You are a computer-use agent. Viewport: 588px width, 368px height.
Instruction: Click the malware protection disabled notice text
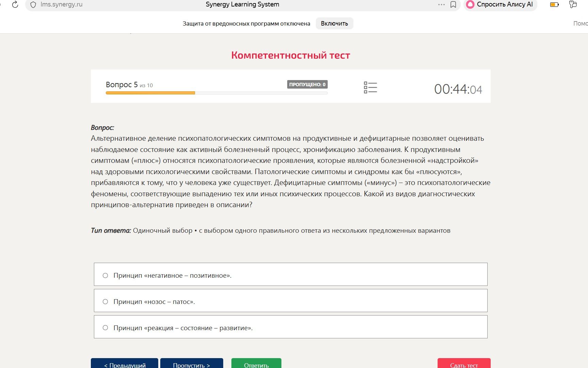pos(246,24)
